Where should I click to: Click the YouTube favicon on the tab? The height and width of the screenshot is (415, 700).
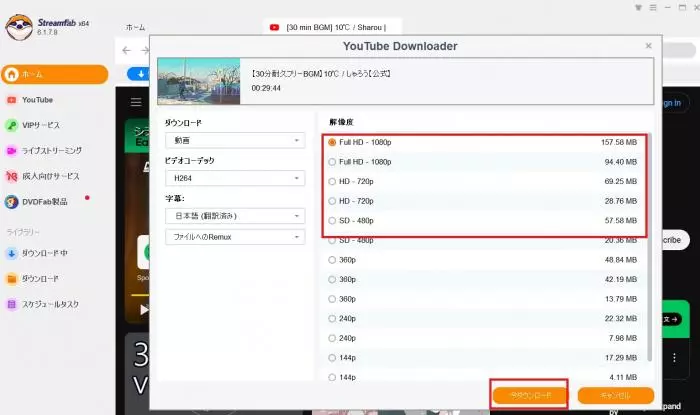coord(275,27)
